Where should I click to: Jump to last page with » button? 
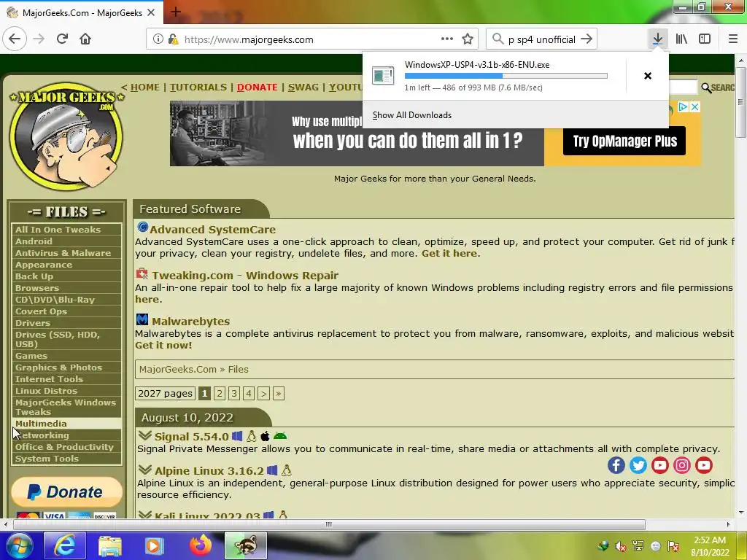click(x=279, y=393)
